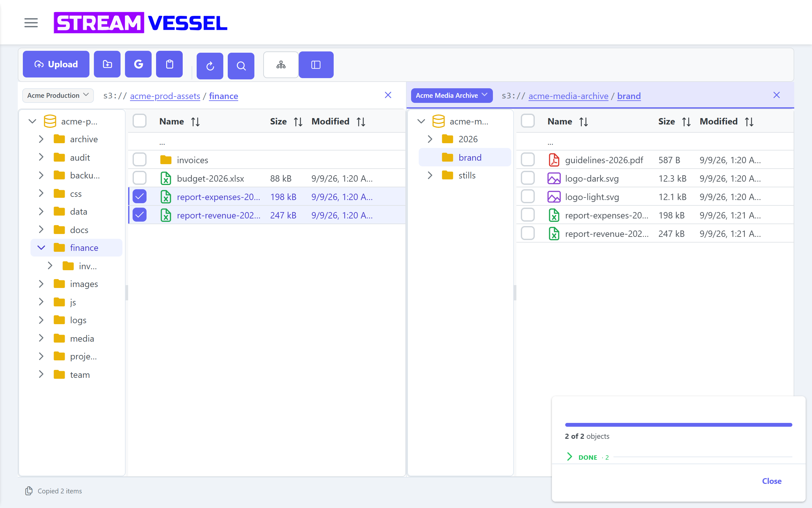Check the select-all box in right pane

click(x=528, y=121)
